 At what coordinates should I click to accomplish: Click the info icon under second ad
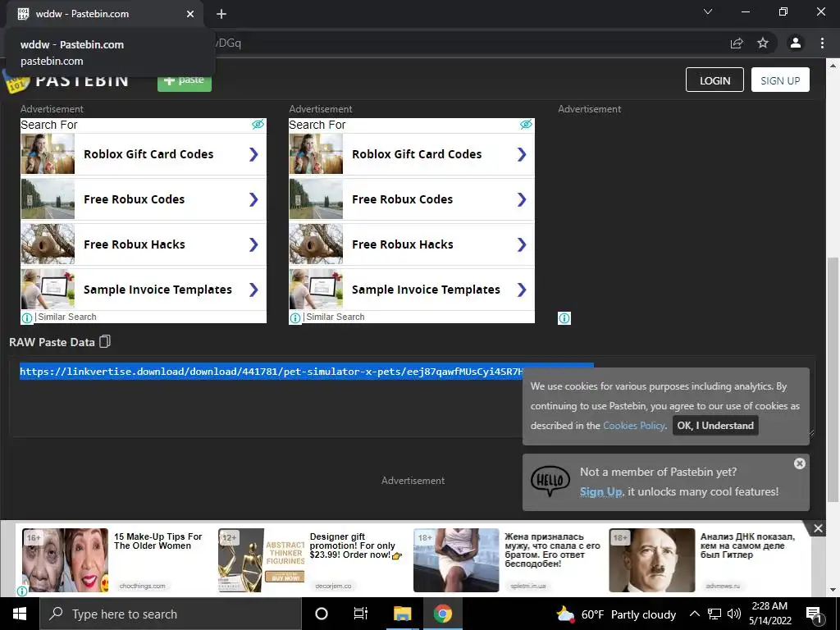click(x=295, y=317)
